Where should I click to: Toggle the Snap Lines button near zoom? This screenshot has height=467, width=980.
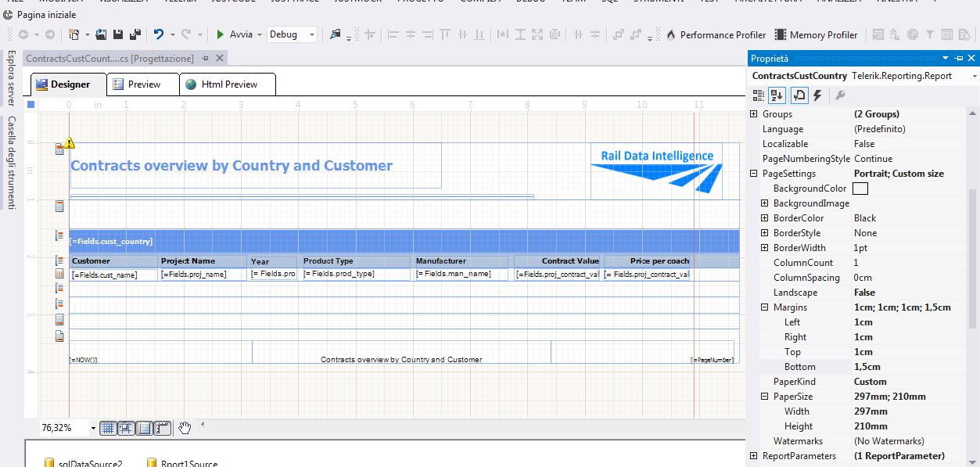click(144, 428)
